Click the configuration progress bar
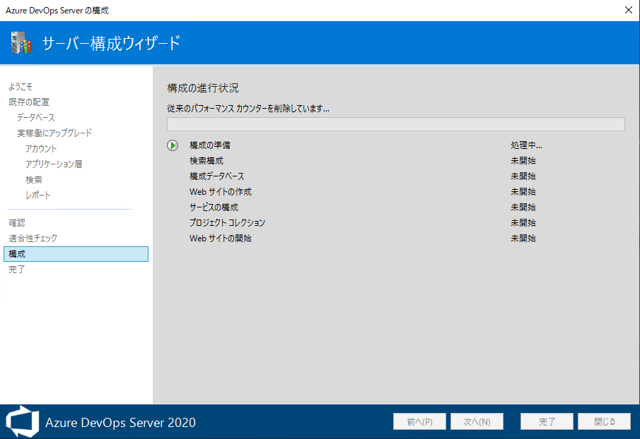This screenshot has width=640, height=439. (x=396, y=124)
